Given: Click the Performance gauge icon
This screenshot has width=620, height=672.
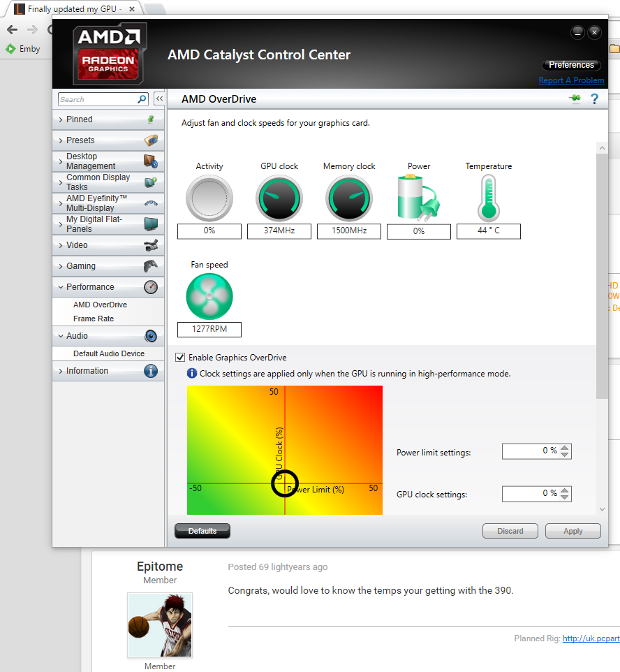Looking at the screenshot, I should tap(151, 286).
